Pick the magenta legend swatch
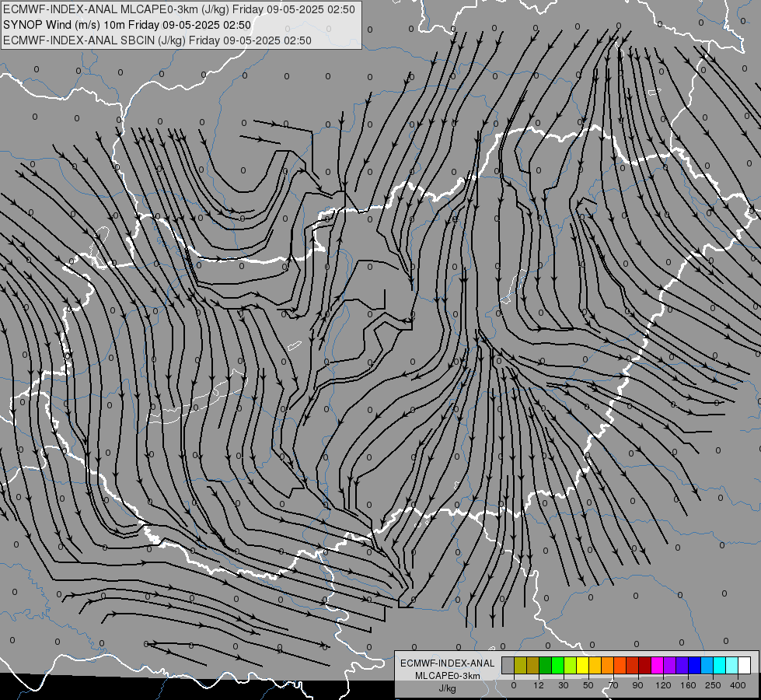The height and width of the screenshot is (700, 761). pos(658,665)
